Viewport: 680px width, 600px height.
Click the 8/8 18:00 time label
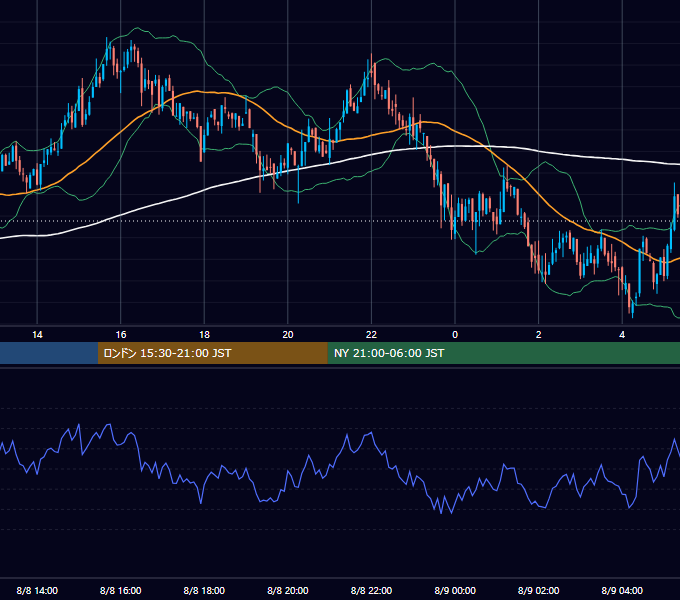click(x=204, y=590)
